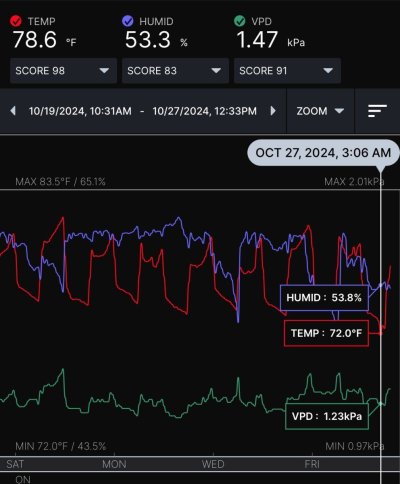This screenshot has height=484, width=400.
Task: Expand the SCORE 83 dropdown
Action: coord(175,71)
